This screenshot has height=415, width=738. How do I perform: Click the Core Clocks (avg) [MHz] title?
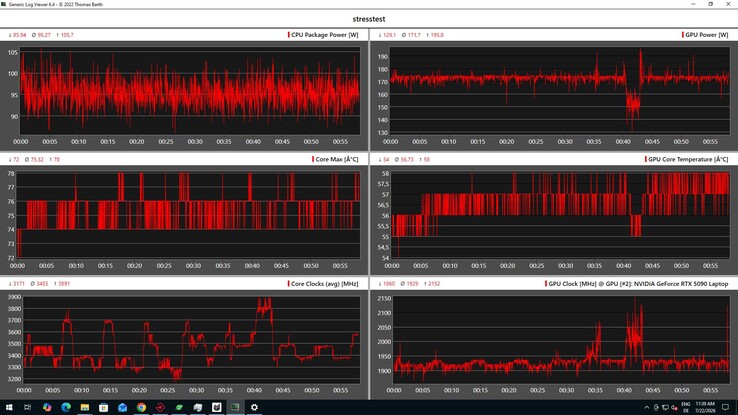(325, 284)
